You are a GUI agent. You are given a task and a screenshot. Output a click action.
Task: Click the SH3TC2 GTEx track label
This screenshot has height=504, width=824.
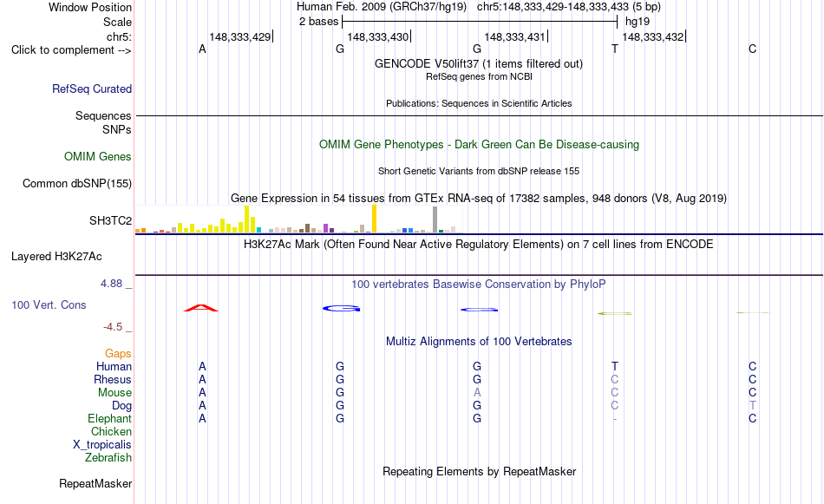coord(110,220)
